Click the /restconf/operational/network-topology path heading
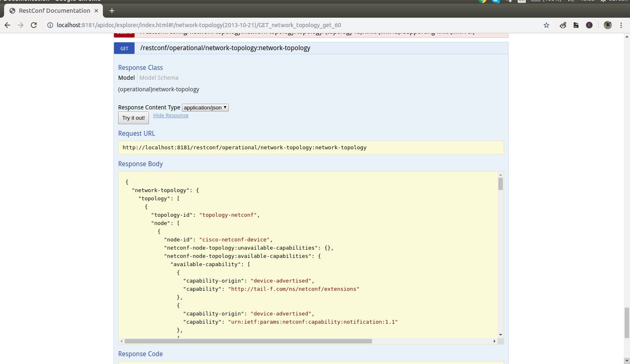Viewport: 630px width, 364px height. click(225, 48)
